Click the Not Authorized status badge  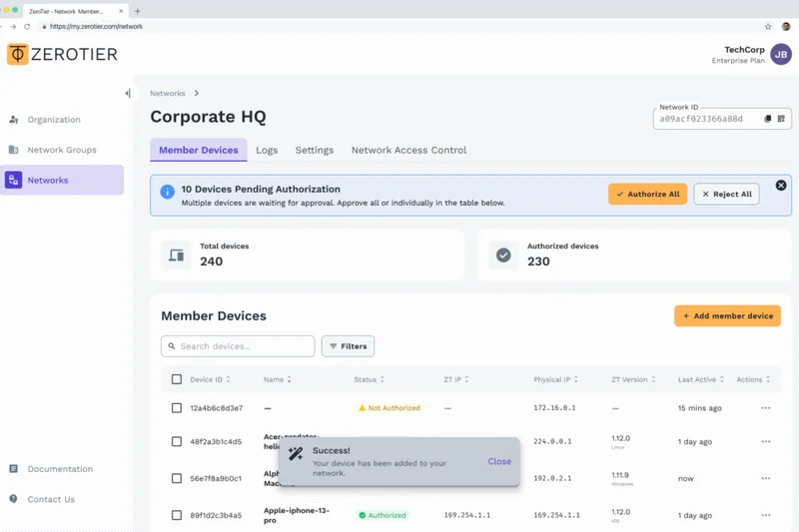390,408
